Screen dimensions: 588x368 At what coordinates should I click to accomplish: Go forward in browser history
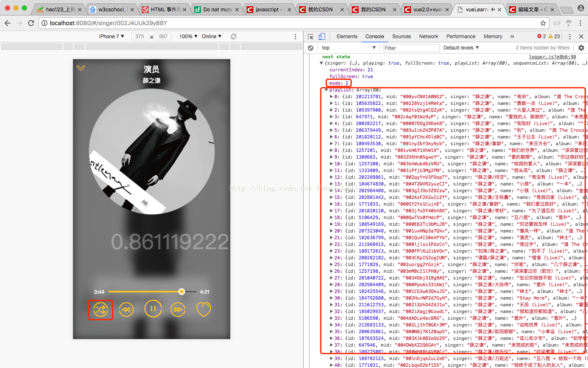pos(19,23)
